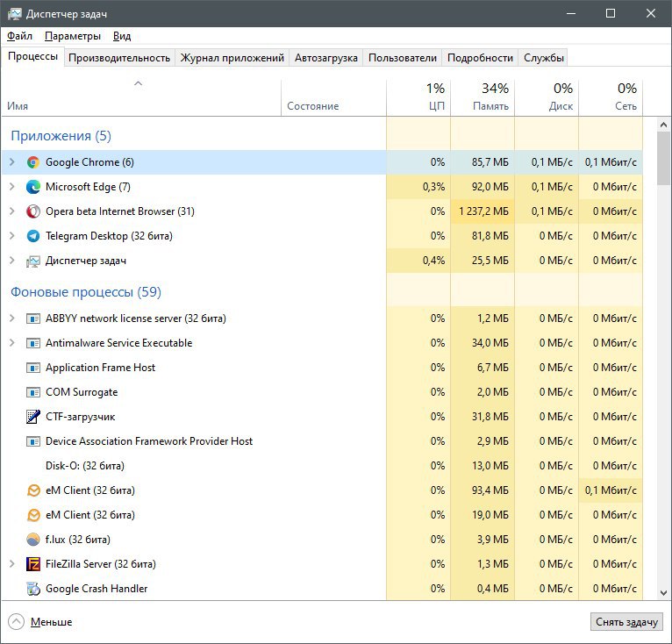Click the ABBYY network license server icon
The width and height of the screenshot is (672, 644).
click(33, 318)
